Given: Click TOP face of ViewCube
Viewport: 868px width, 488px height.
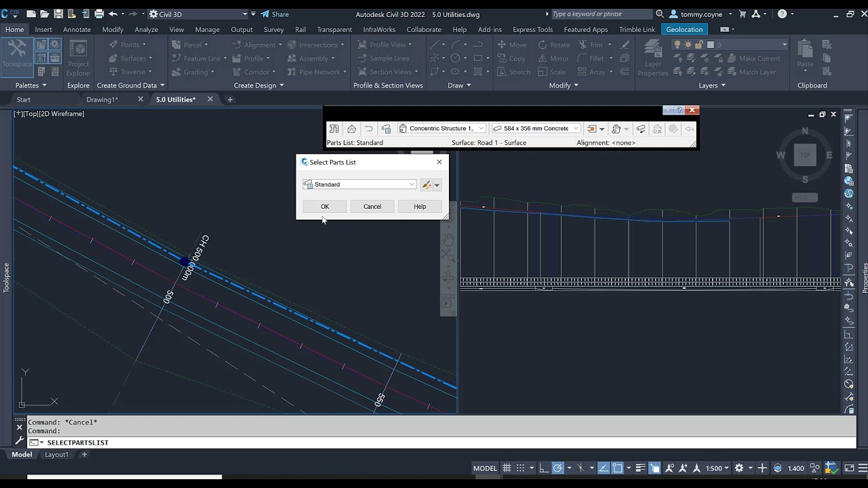Looking at the screenshot, I should pyautogui.click(x=805, y=155).
